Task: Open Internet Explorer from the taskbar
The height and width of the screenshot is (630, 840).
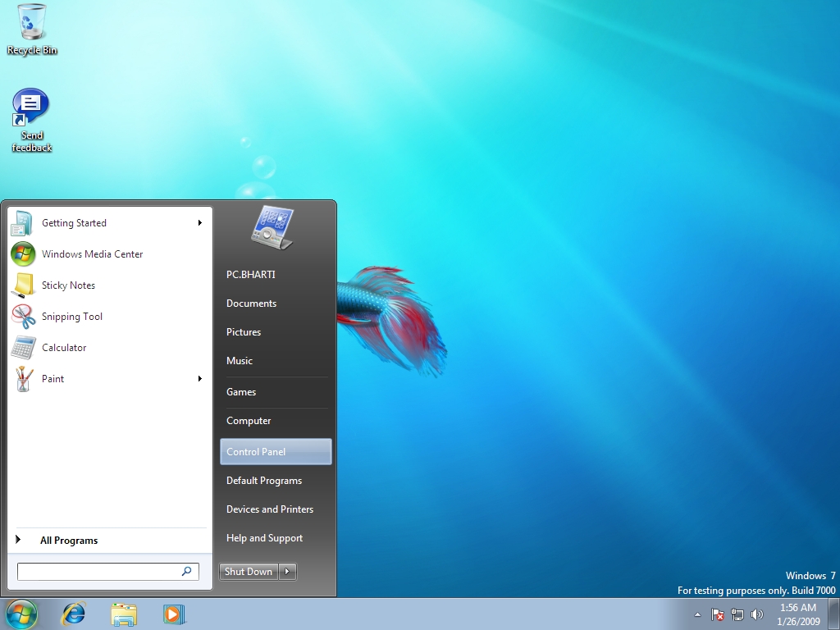Action: (x=73, y=614)
